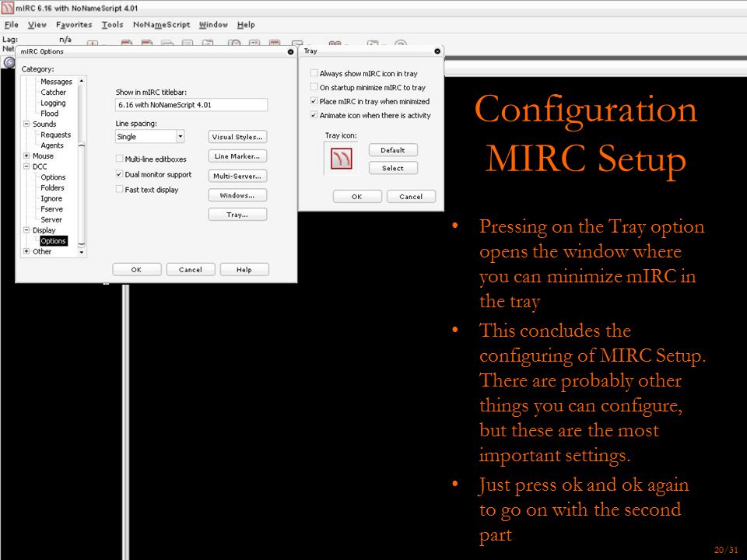Select Messages in the category tree
The height and width of the screenshot is (560, 747).
(56, 82)
